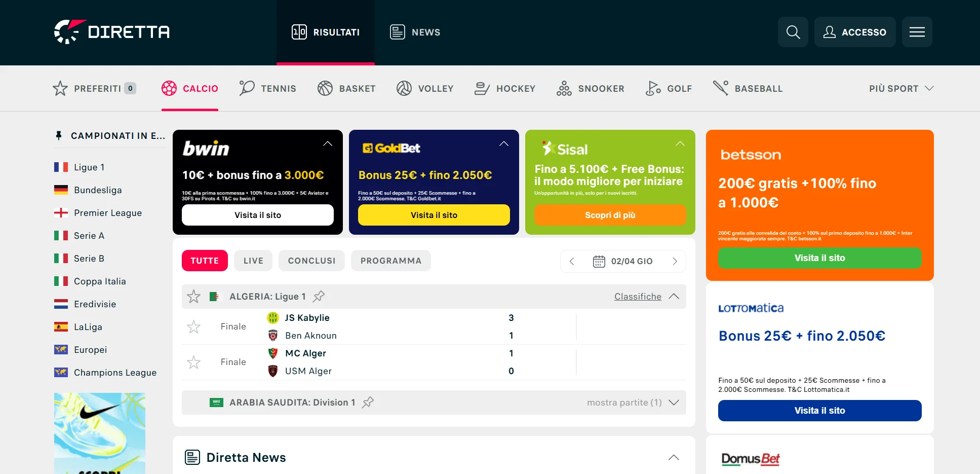Image resolution: width=980 pixels, height=474 pixels.
Task: Open the search magnifier icon
Action: pos(793,32)
